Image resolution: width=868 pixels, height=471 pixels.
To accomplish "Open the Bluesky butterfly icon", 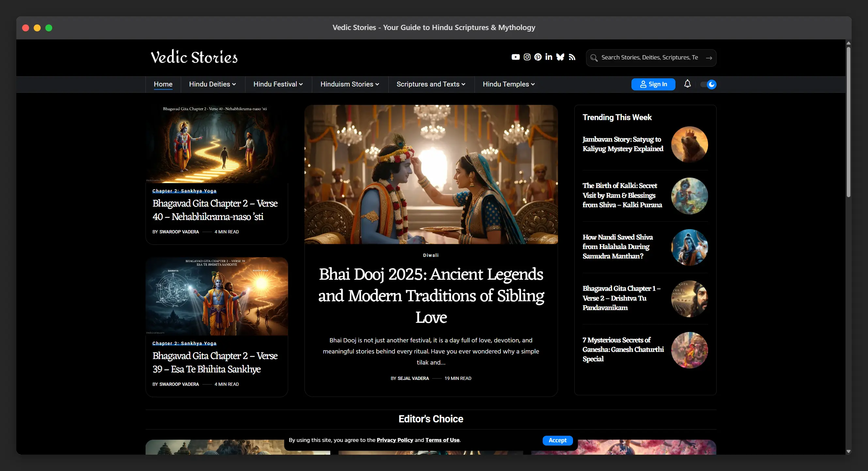I will [x=560, y=57].
